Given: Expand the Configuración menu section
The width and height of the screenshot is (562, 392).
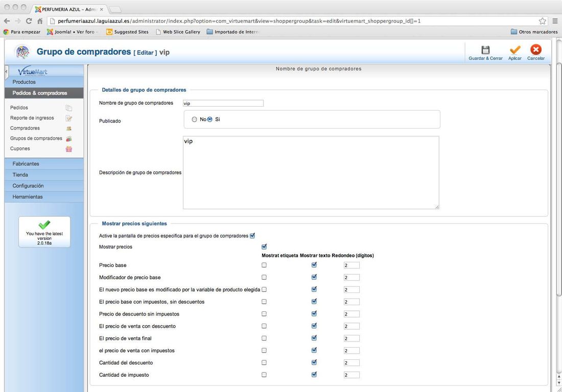Looking at the screenshot, I should click(44, 186).
